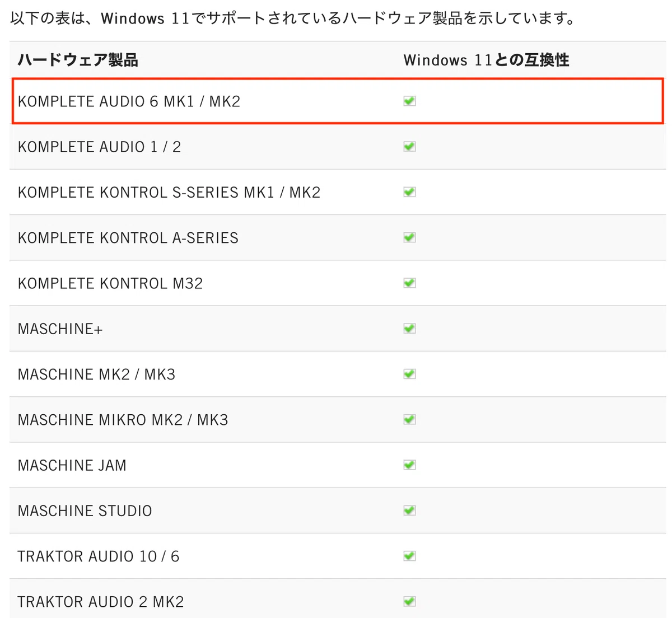Click checkmark icon in KOMPLETE AUDIO 1 / 2 row
The width and height of the screenshot is (672, 618).
pyautogui.click(x=409, y=146)
